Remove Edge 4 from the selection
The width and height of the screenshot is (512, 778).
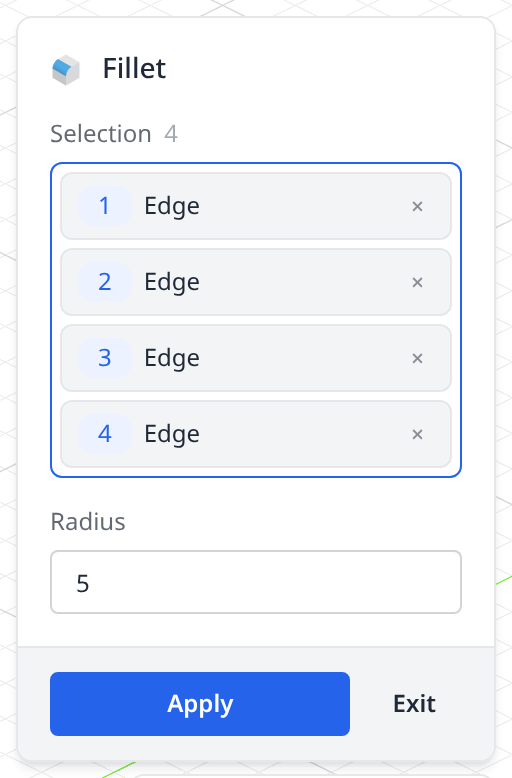click(x=417, y=434)
